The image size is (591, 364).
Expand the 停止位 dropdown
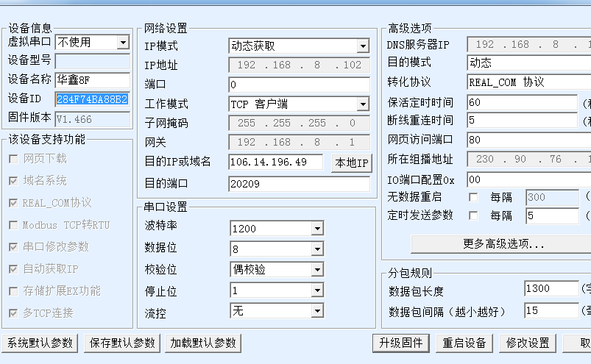point(317,290)
